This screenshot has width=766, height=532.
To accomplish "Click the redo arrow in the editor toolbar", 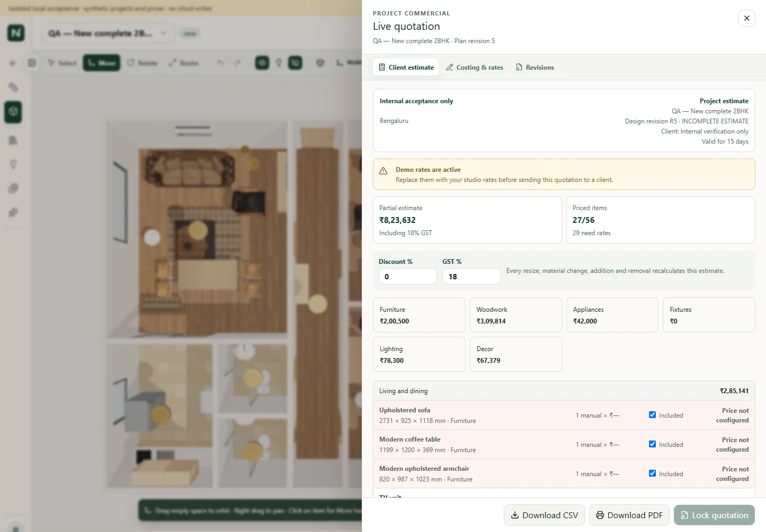I will (237, 63).
